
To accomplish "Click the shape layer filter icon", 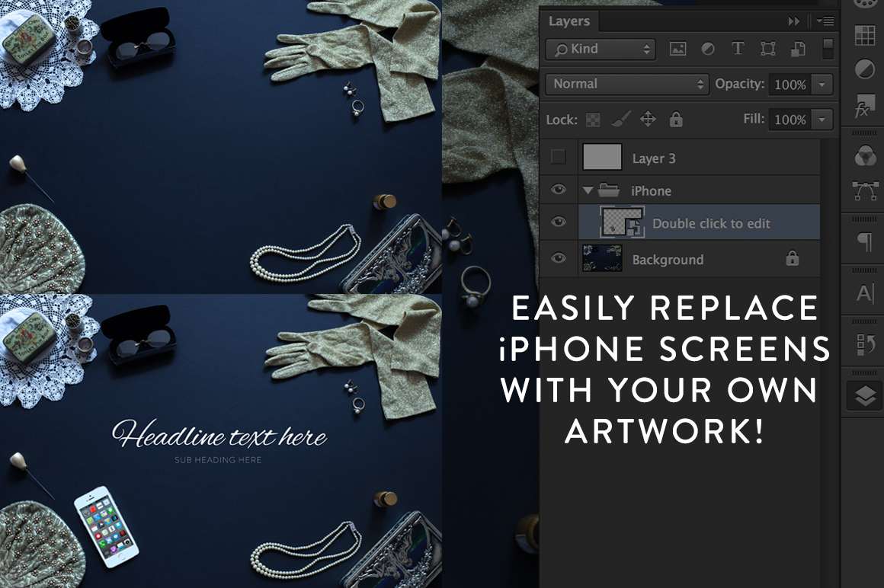I will pyautogui.click(x=768, y=50).
